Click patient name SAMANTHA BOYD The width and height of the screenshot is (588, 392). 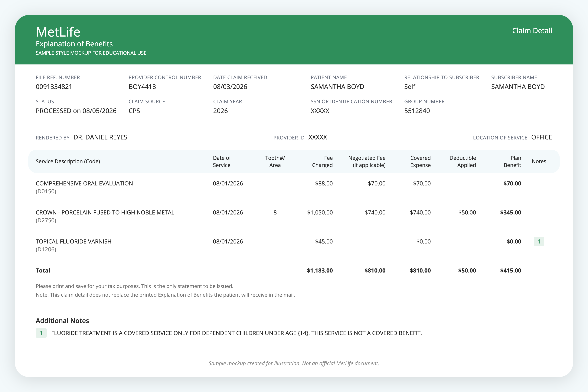(337, 87)
